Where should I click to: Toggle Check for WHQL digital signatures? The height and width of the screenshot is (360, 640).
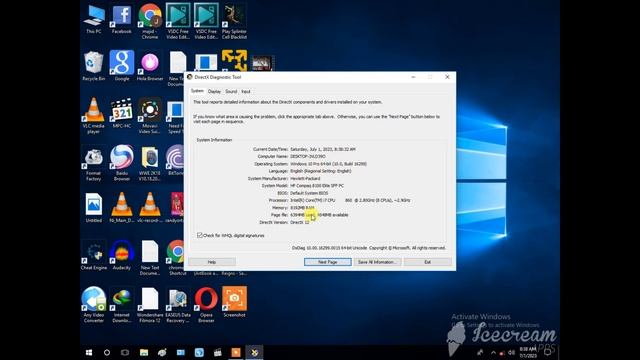[200, 236]
